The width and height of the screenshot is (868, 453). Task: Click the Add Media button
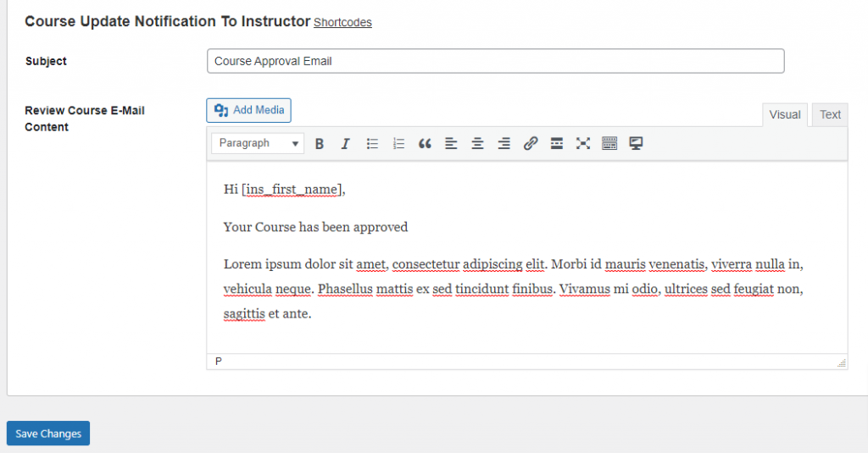pos(248,110)
